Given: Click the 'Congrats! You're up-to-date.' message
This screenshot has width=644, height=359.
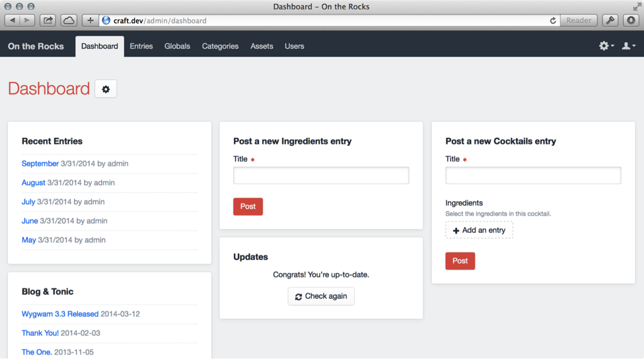Looking at the screenshot, I should coord(321,275).
